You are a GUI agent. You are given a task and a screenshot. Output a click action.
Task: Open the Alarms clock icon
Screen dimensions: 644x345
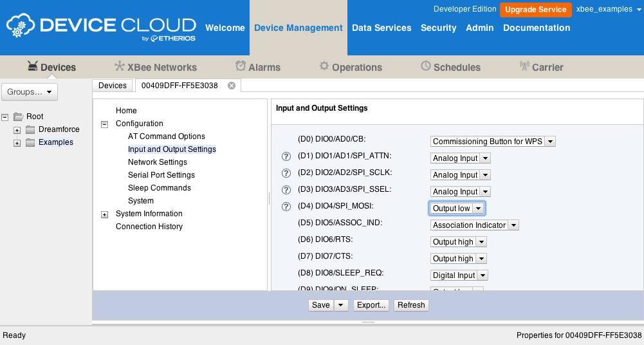pyautogui.click(x=240, y=66)
